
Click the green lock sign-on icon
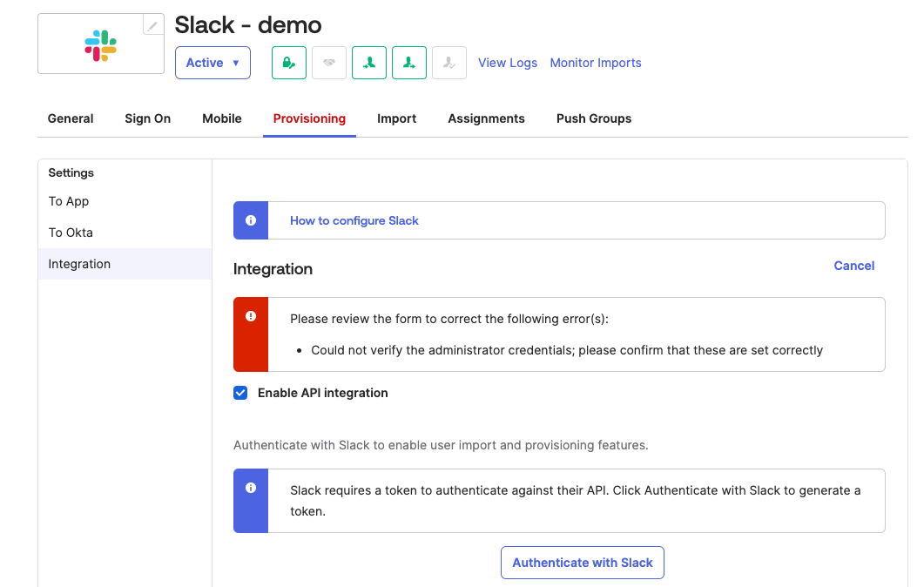pyautogui.click(x=289, y=63)
